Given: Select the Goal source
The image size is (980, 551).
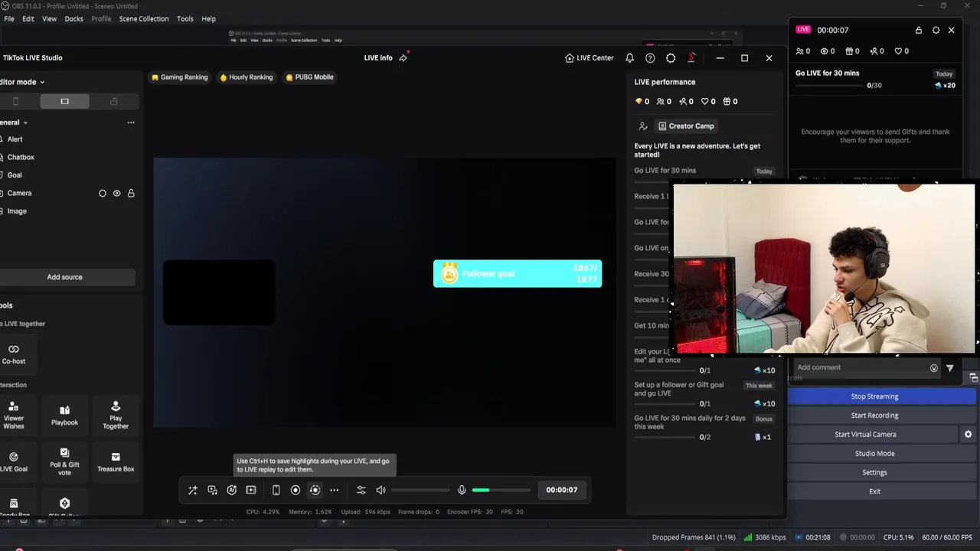Looking at the screenshot, I should (15, 175).
